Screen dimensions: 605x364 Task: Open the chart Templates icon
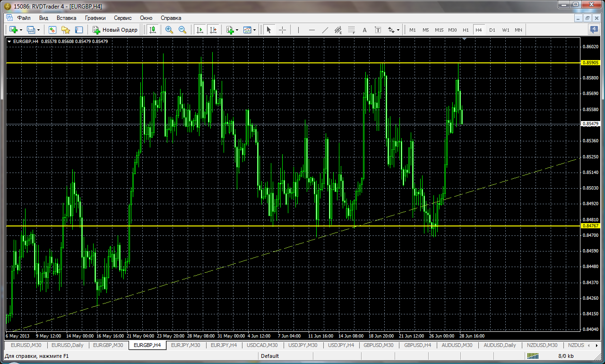pyautogui.click(x=247, y=30)
